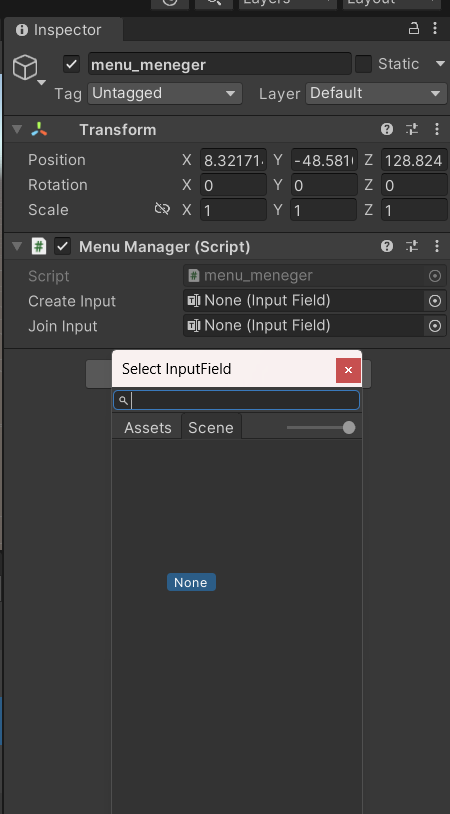The width and height of the screenshot is (450, 814).
Task: Open Menu Manager script kebab menu
Action: (437, 246)
